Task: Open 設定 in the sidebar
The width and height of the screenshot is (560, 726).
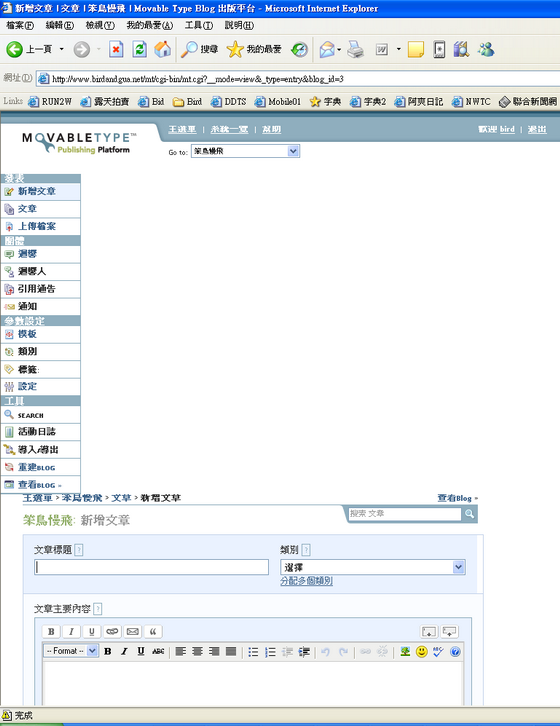Action: click(x=40, y=386)
